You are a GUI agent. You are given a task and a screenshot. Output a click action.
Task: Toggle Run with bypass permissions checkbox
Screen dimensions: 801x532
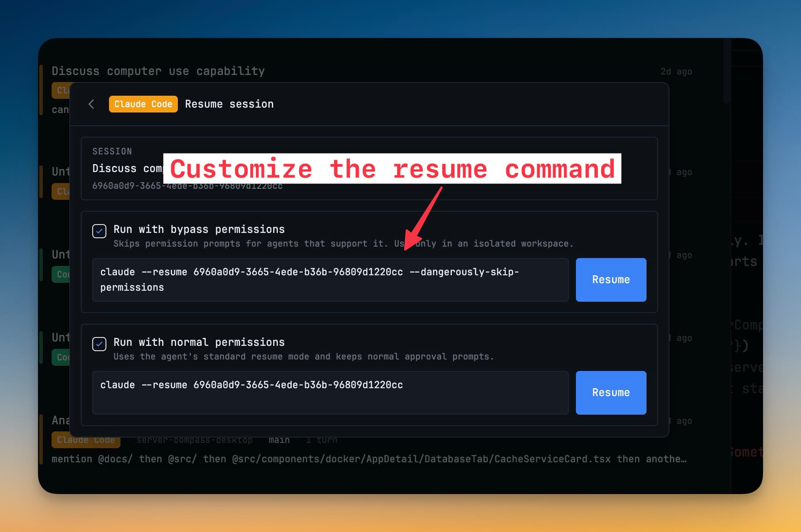(x=99, y=231)
